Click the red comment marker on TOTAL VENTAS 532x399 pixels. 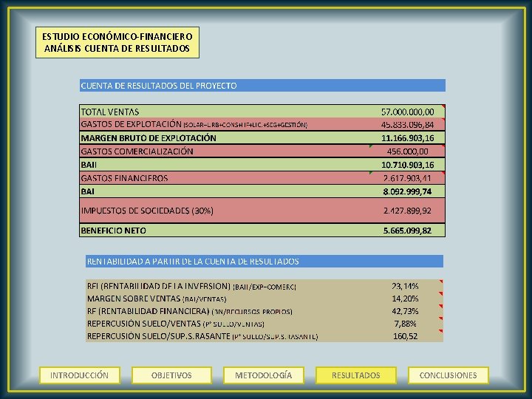(x=443, y=107)
